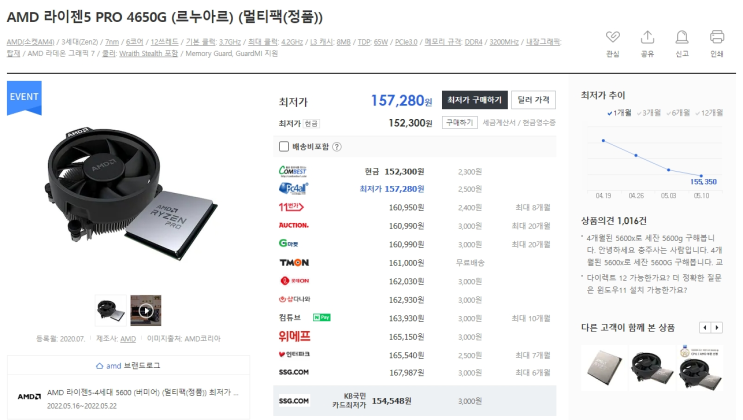Viewport: 743px width, 420px height.
Task: Open the 위메프 seller logo
Action: coord(294,337)
